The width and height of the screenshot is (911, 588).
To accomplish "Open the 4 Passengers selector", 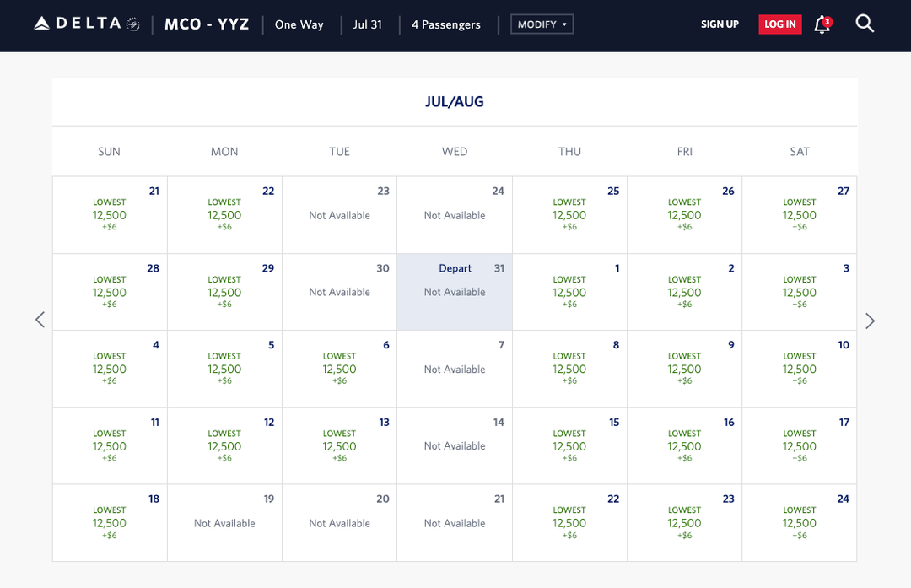I will [x=445, y=24].
